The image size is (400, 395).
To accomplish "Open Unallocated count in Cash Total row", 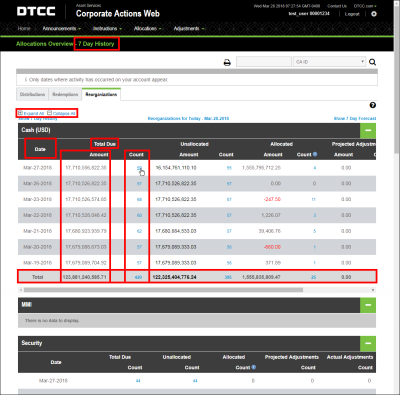I will pyautogui.click(x=228, y=277).
